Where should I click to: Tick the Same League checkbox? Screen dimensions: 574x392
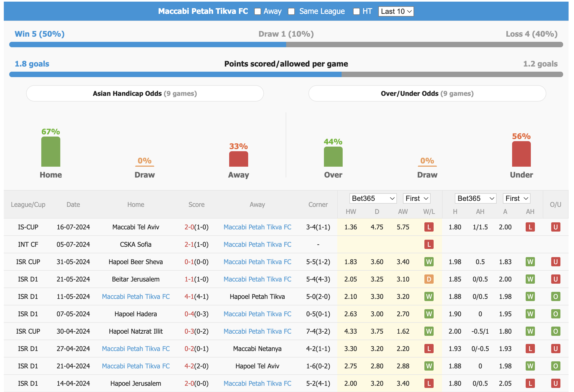[x=291, y=11]
